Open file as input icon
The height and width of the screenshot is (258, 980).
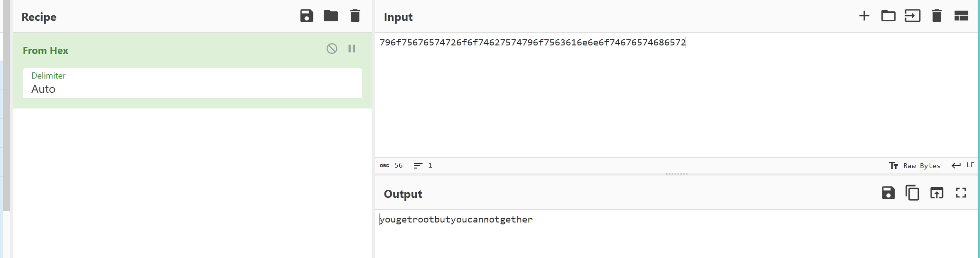tap(913, 16)
